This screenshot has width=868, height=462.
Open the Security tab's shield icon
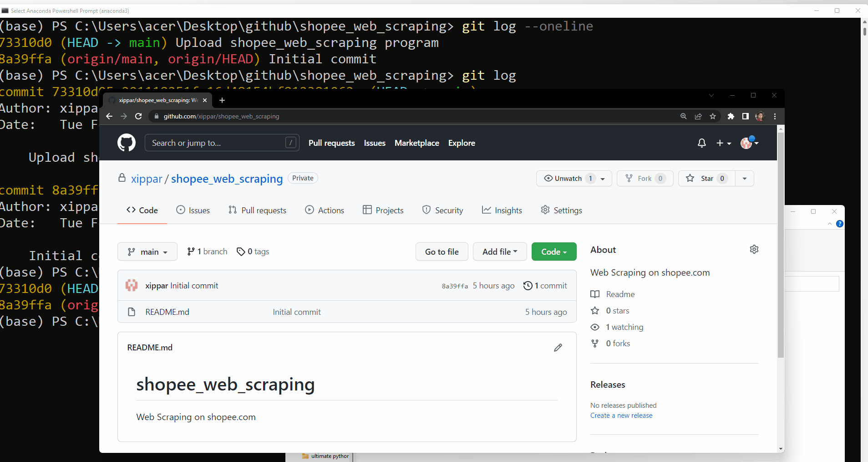tap(426, 210)
